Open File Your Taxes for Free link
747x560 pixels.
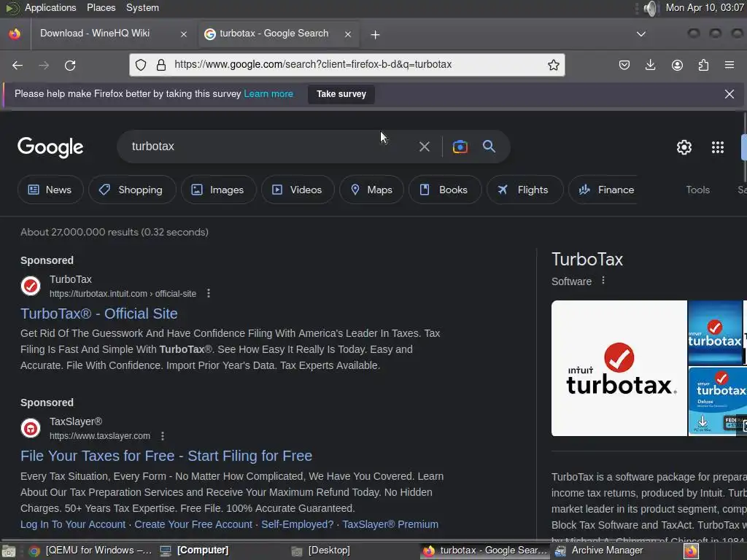pos(166,456)
